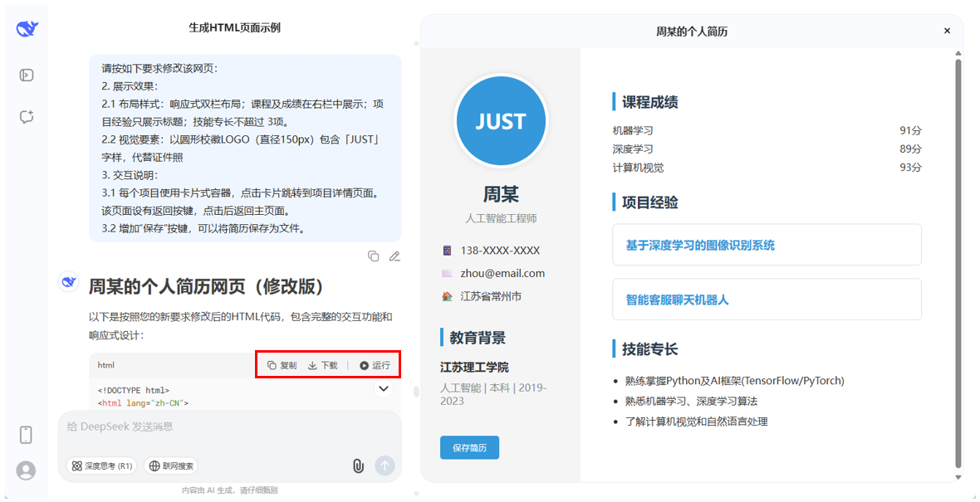The height and width of the screenshot is (502, 980).
Task: Click the DeepSeek avatar beside the reply title
Action: click(x=69, y=282)
